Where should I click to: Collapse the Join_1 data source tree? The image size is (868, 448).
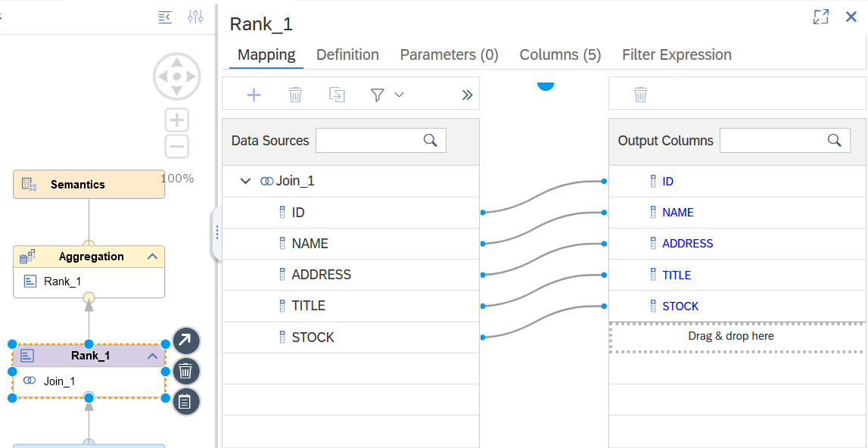[x=246, y=181]
